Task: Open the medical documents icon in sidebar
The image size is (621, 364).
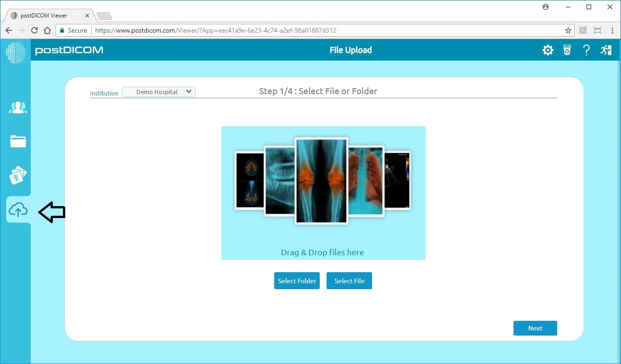Action: pyautogui.click(x=18, y=175)
